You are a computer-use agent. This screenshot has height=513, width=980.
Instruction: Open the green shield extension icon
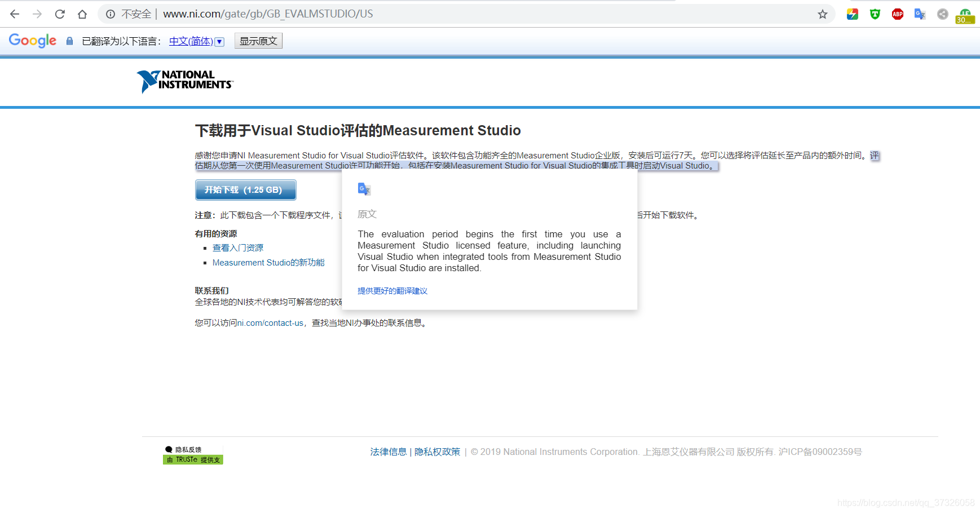click(x=875, y=14)
